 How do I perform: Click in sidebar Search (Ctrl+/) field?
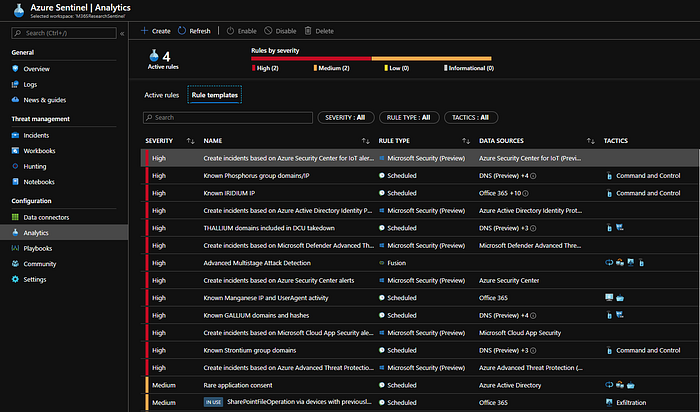click(x=64, y=33)
